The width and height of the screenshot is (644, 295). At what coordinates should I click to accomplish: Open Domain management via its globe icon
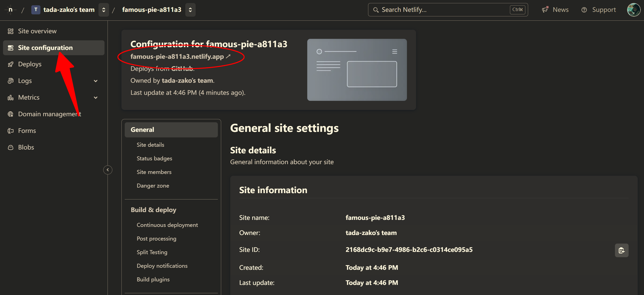click(x=10, y=114)
